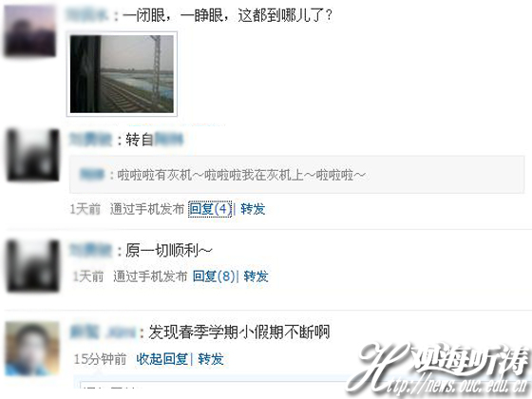Click 转发 next to 回复(4)
This screenshot has height=399, width=532.
(x=253, y=209)
